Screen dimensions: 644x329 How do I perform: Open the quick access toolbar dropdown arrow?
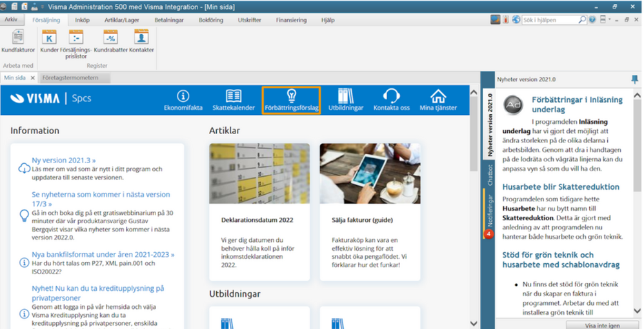click(43, 7)
